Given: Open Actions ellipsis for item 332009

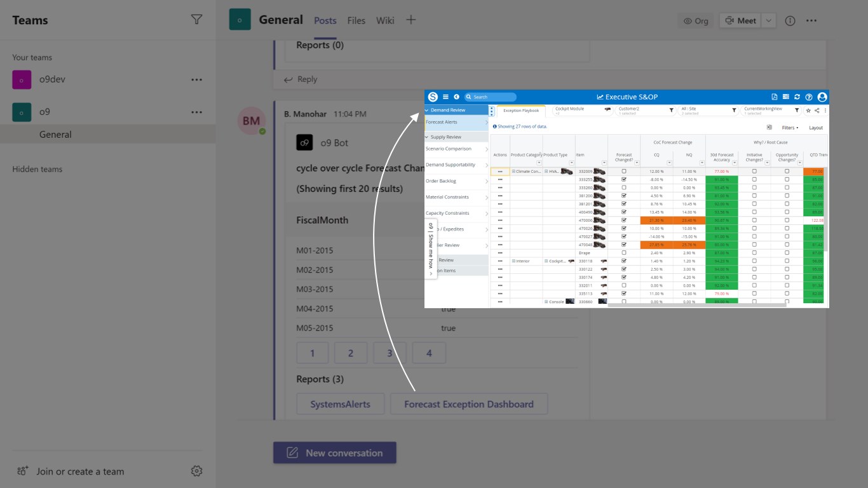Looking at the screenshot, I should pos(500,172).
